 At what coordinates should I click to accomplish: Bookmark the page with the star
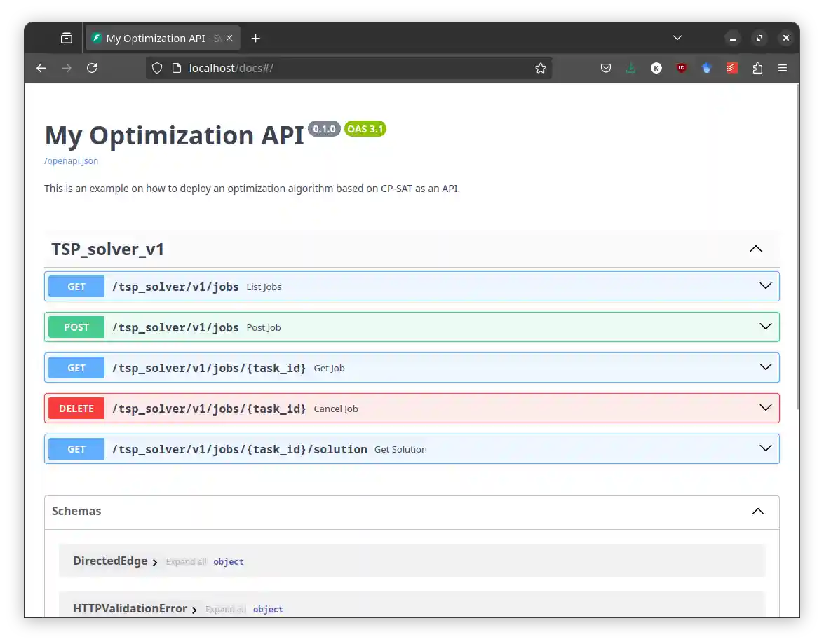click(541, 68)
